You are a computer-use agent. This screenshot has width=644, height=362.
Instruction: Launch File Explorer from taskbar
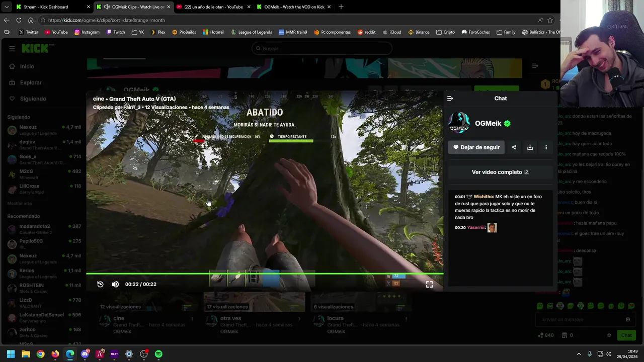(26, 354)
